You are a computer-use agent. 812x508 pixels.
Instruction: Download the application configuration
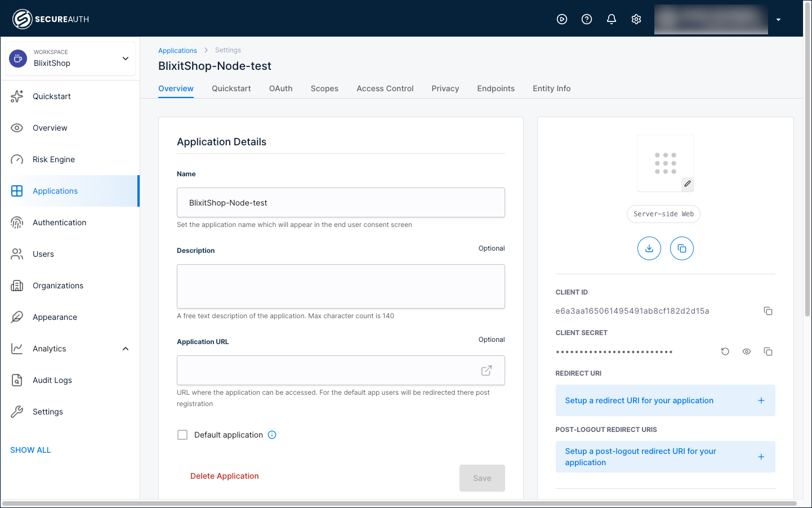pyautogui.click(x=649, y=248)
